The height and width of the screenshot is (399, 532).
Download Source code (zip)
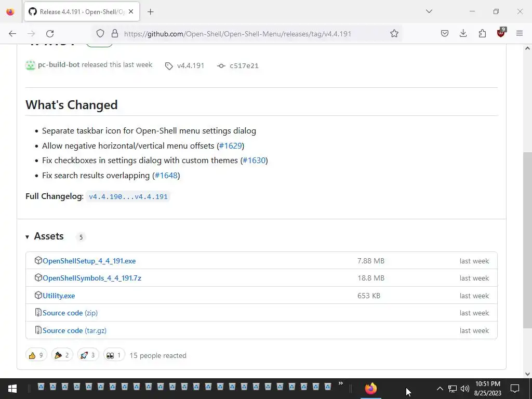[70, 313]
